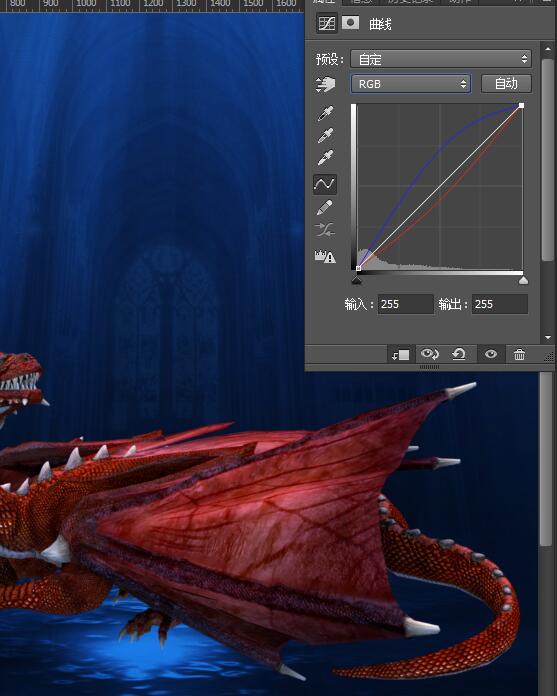
Task: Click the 自动 auto button
Action: click(506, 83)
